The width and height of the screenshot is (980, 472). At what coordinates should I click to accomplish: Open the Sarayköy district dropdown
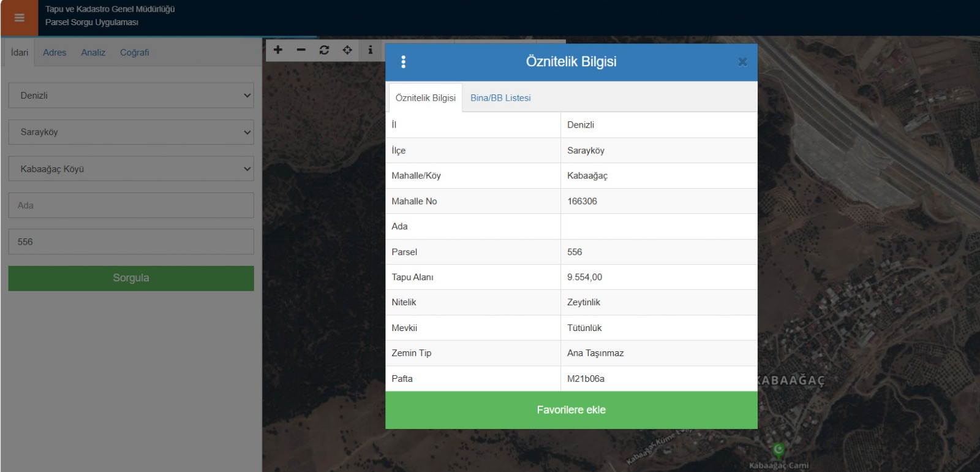(x=131, y=132)
